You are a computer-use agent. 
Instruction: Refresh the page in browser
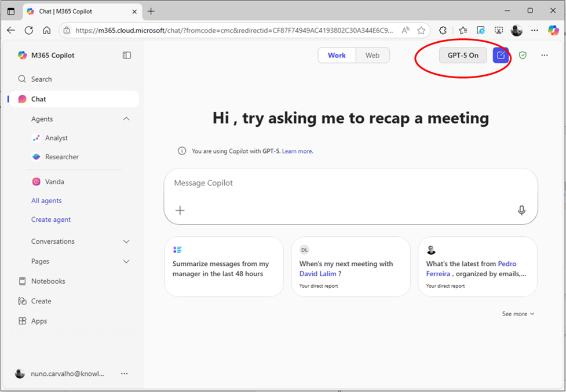pos(29,30)
